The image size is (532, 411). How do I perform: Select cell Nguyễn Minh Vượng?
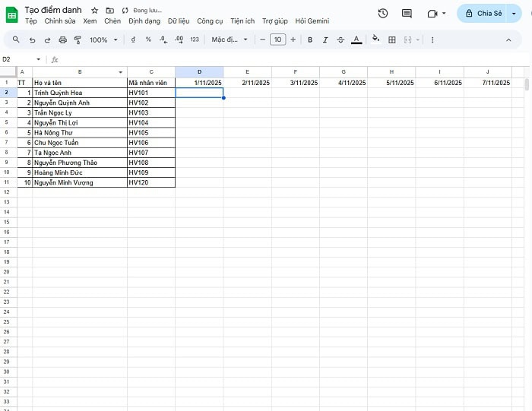point(80,182)
